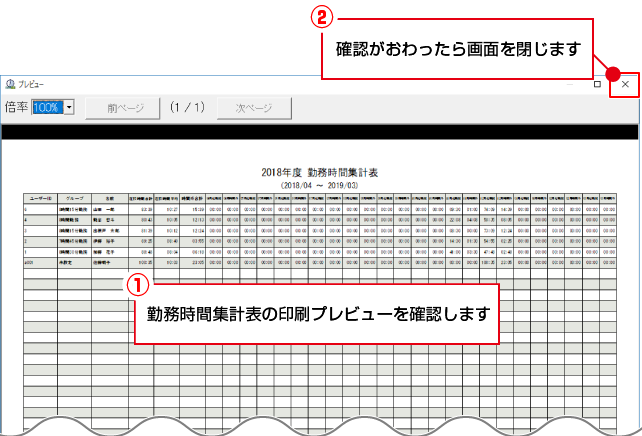Screen dimensions: 642x436
Task: Close the preview window with the X button
Action: coord(625,85)
